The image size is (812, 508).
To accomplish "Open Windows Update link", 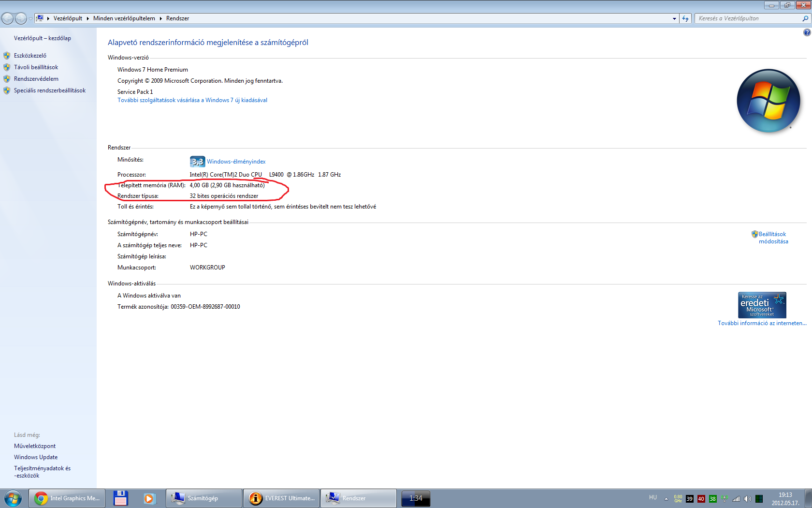I will click(36, 457).
